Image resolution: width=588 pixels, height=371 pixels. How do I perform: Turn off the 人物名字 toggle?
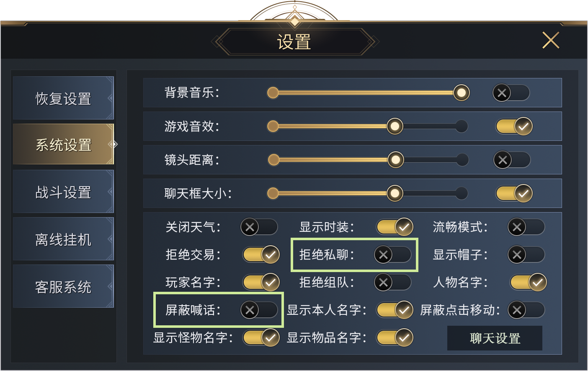tap(528, 282)
